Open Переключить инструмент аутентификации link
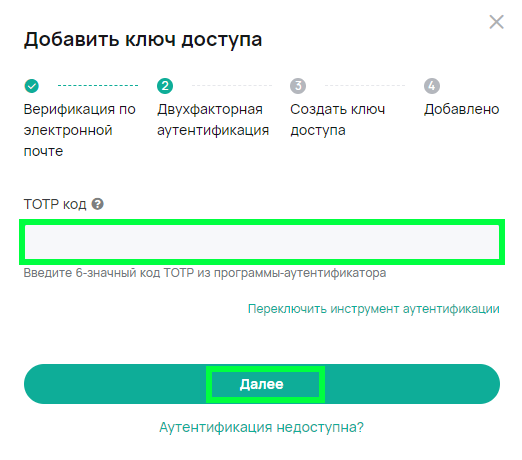Viewport: 522px width, 460px height. tap(373, 309)
